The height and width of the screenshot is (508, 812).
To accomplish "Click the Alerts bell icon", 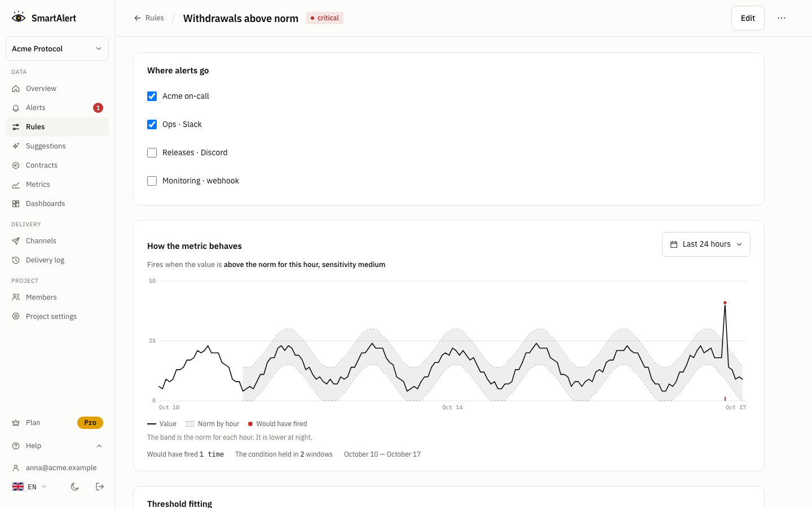I will [x=16, y=108].
